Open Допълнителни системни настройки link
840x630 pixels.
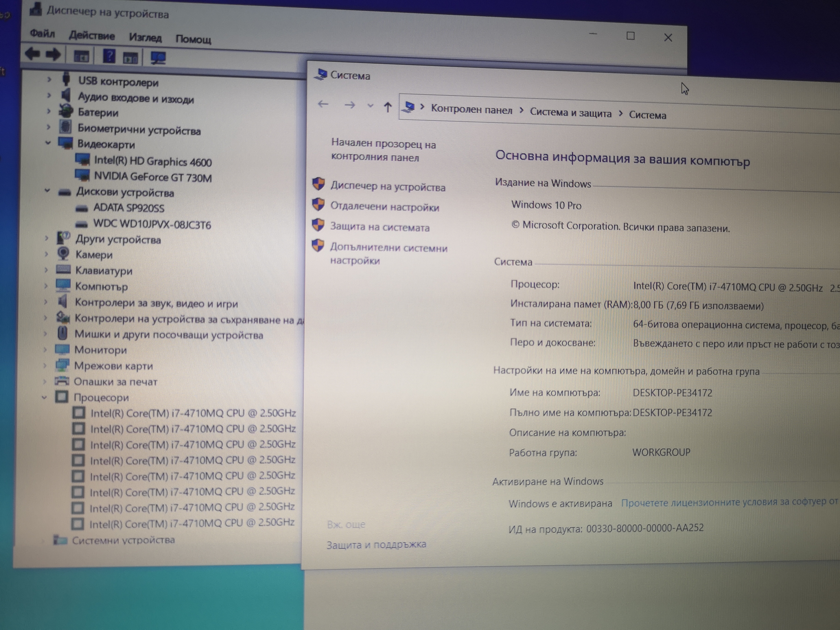click(x=389, y=254)
